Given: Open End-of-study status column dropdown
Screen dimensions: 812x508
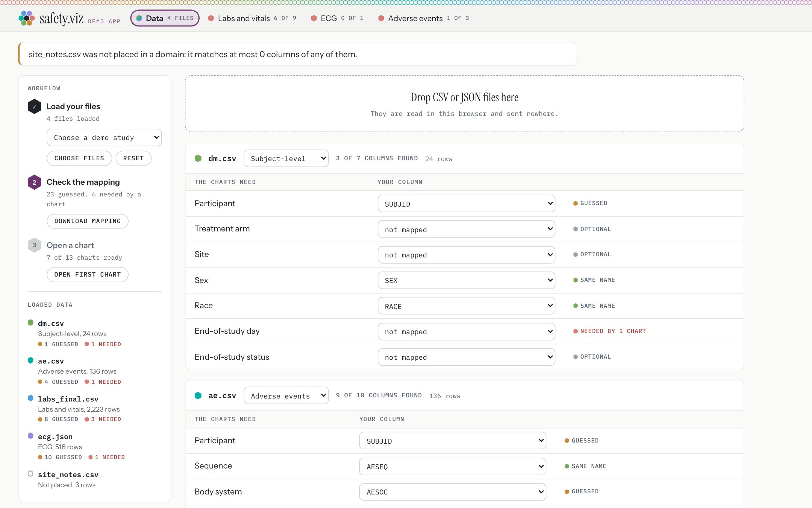Looking at the screenshot, I should [467, 357].
